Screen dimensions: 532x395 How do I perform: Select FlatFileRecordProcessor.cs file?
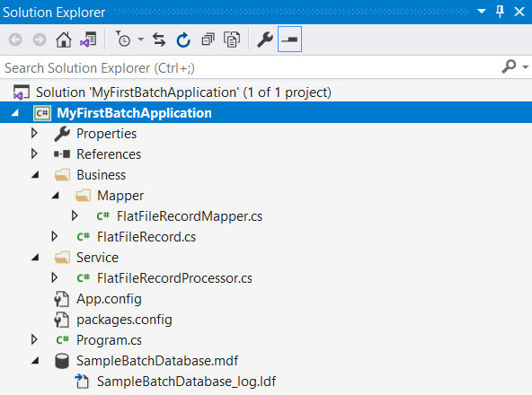tap(174, 278)
